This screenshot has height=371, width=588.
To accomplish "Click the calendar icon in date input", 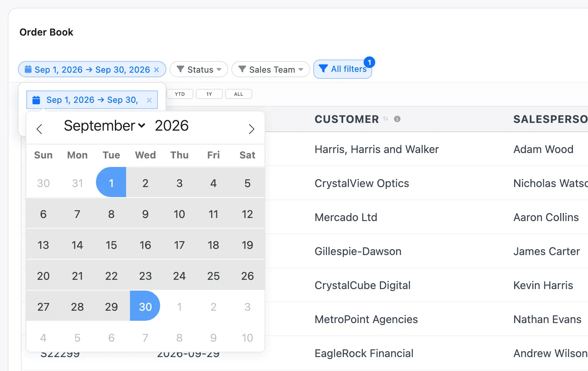I will (36, 100).
